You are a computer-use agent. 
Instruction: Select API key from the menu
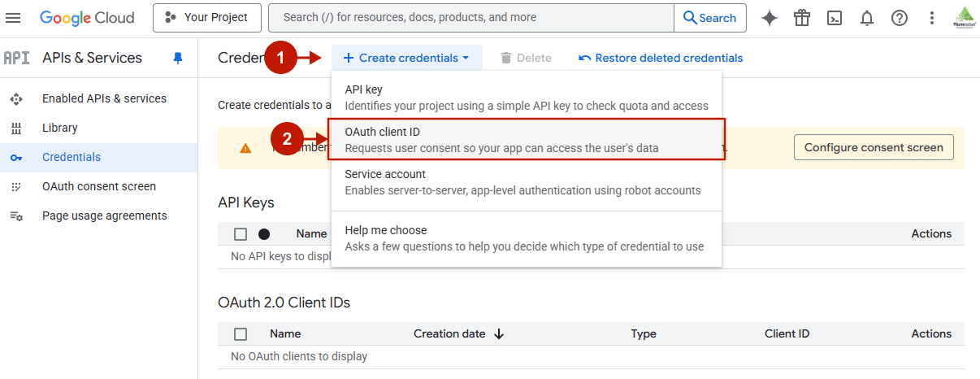[x=527, y=98]
